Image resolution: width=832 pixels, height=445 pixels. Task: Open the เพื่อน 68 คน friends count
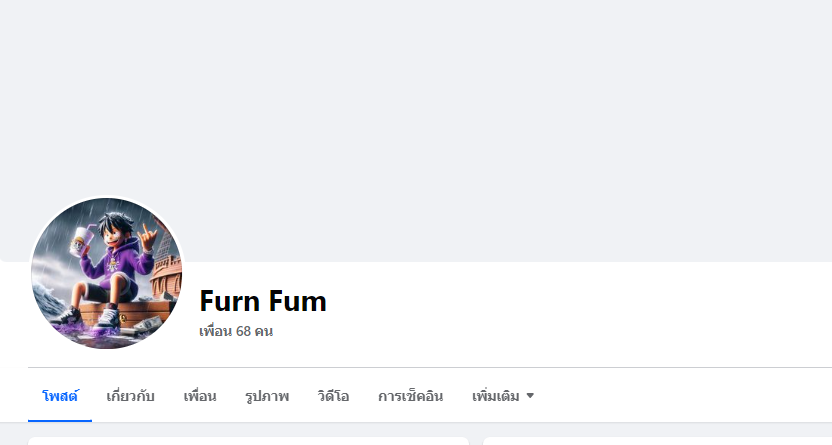236,331
